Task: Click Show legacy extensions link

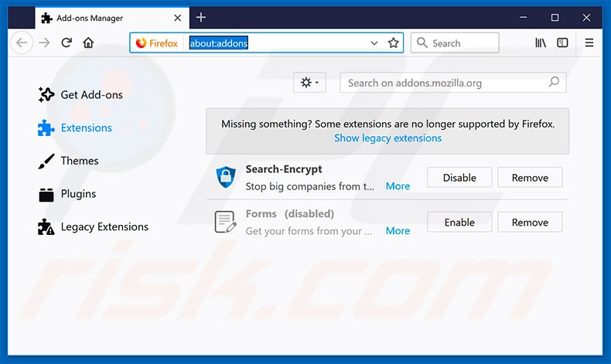Action: tap(387, 138)
